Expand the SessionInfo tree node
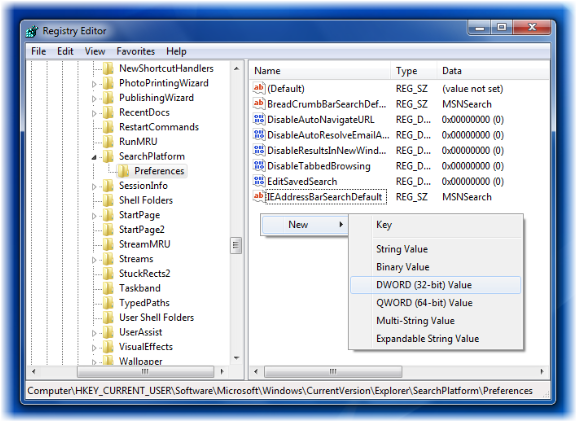The width and height of the screenshot is (577, 422). (x=94, y=187)
